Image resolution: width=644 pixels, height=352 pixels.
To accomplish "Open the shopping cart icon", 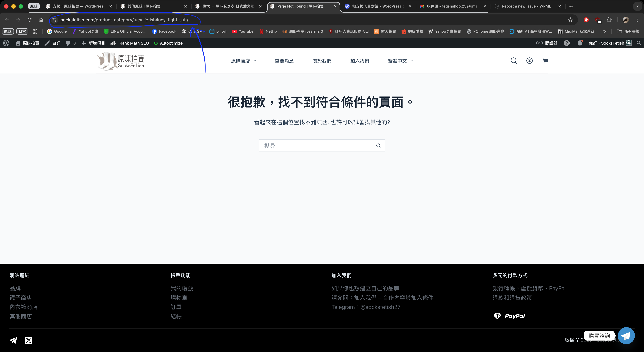I will click(x=545, y=61).
